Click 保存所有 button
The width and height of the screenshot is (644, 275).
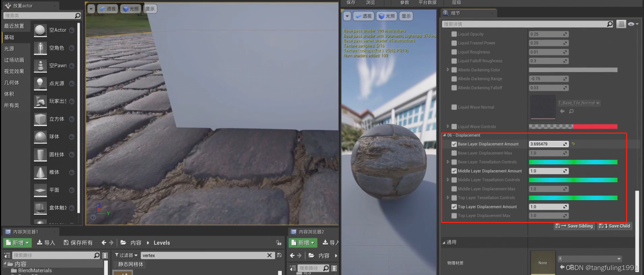click(x=78, y=243)
